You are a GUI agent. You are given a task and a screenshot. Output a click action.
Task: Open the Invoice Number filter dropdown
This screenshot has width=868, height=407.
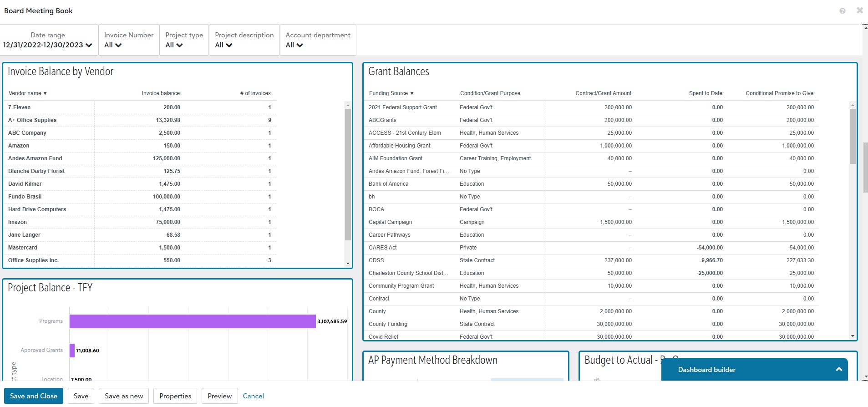113,45
